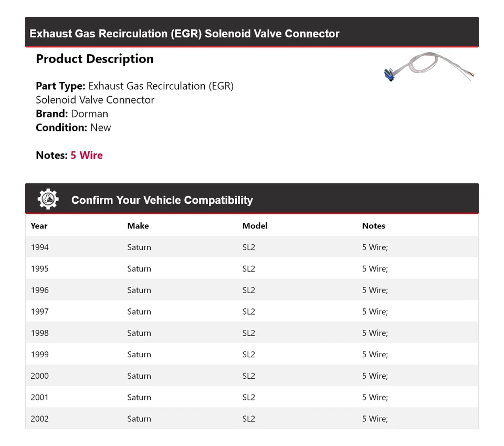Click SL2 in the 2000 row
This screenshot has width=504, height=446.
click(249, 377)
